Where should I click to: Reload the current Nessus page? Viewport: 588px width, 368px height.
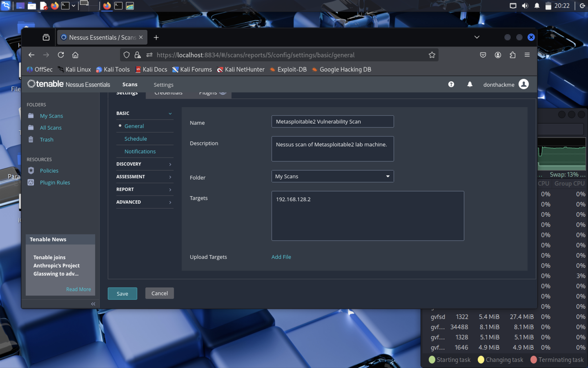(x=61, y=55)
